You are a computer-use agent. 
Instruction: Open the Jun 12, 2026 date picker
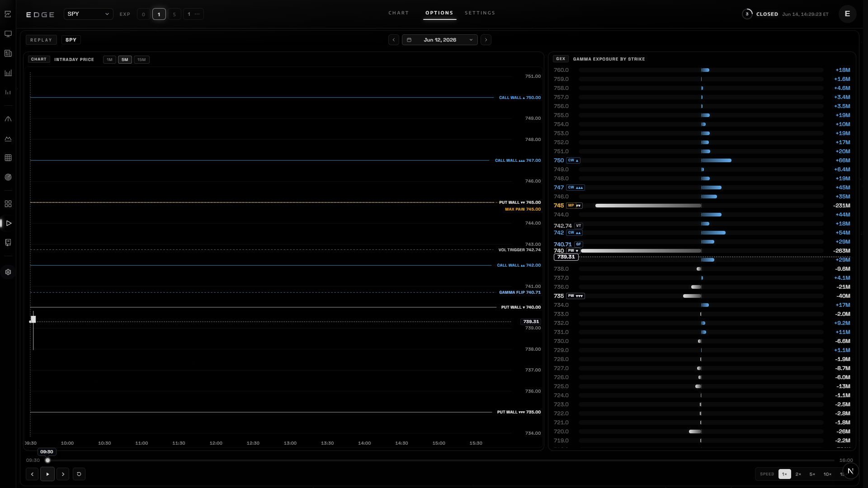tap(439, 40)
